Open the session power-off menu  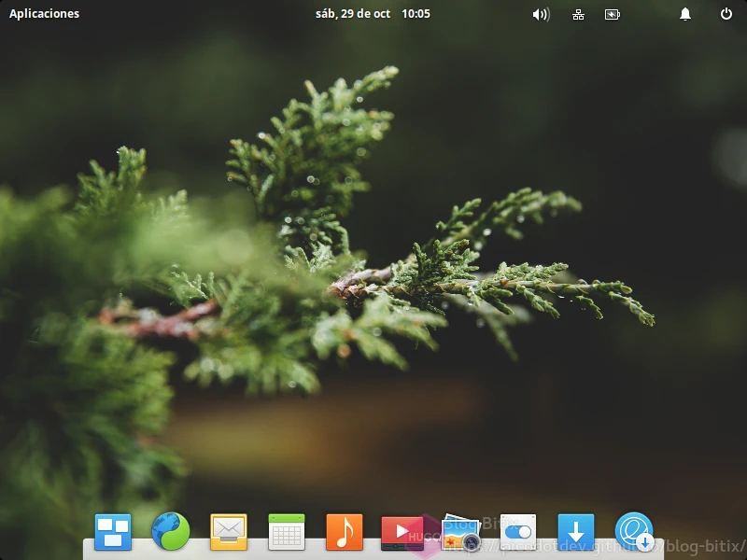(726, 14)
